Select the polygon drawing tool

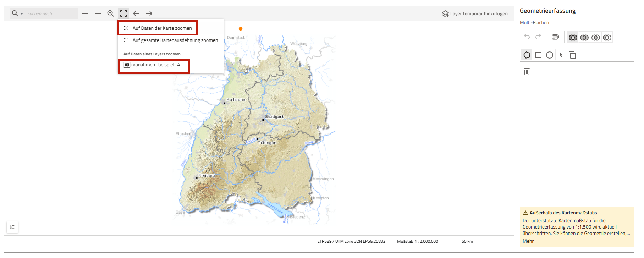coord(527,55)
